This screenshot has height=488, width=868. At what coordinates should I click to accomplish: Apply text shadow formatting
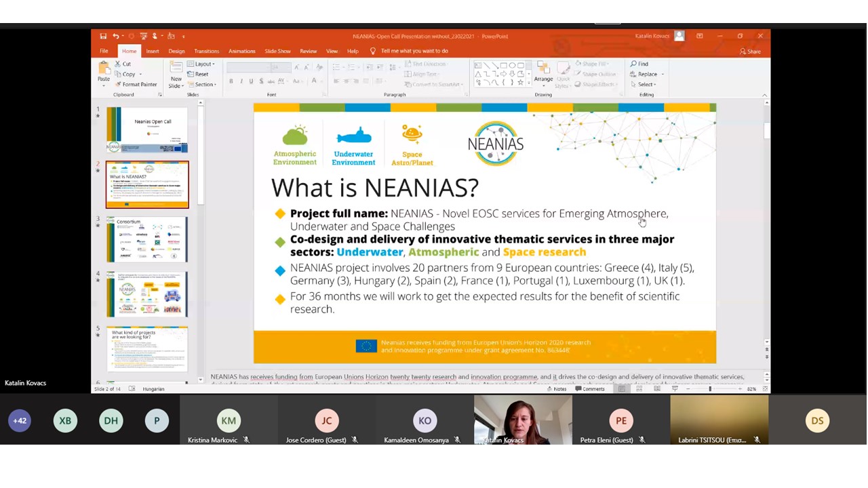[261, 81]
